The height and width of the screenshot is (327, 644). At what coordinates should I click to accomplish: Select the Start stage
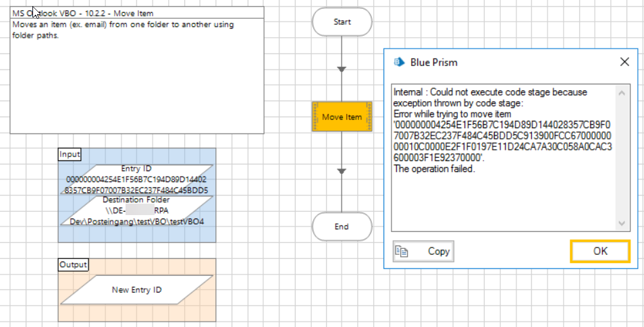pyautogui.click(x=342, y=22)
